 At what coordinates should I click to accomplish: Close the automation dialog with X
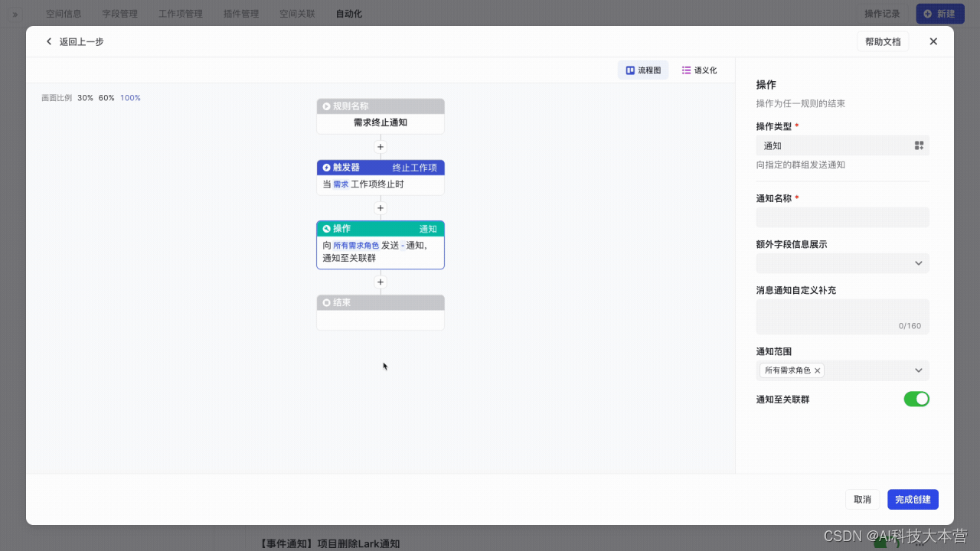[x=933, y=41]
